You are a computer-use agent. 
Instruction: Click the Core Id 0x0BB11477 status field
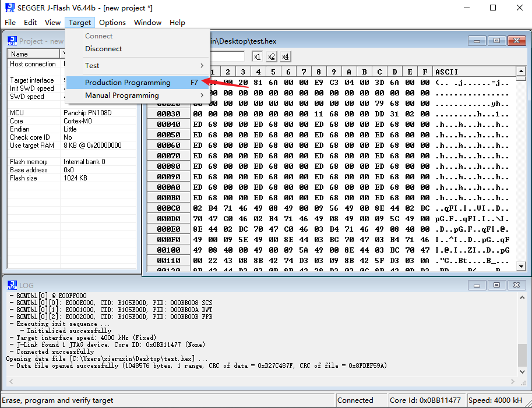point(427,400)
